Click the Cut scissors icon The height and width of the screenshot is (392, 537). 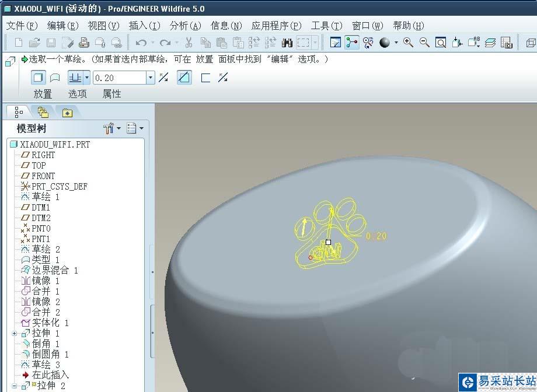pos(189,43)
